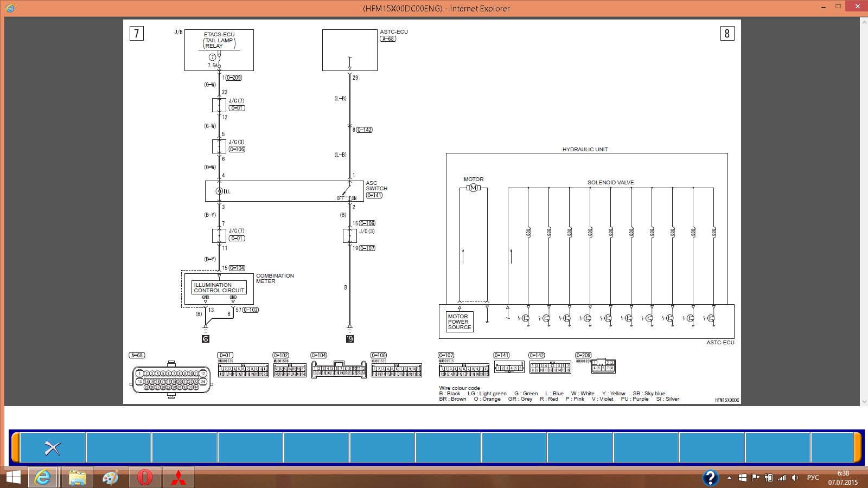Open the volume speaker icon in tray
The width and height of the screenshot is (868, 488).
(795, 478)
